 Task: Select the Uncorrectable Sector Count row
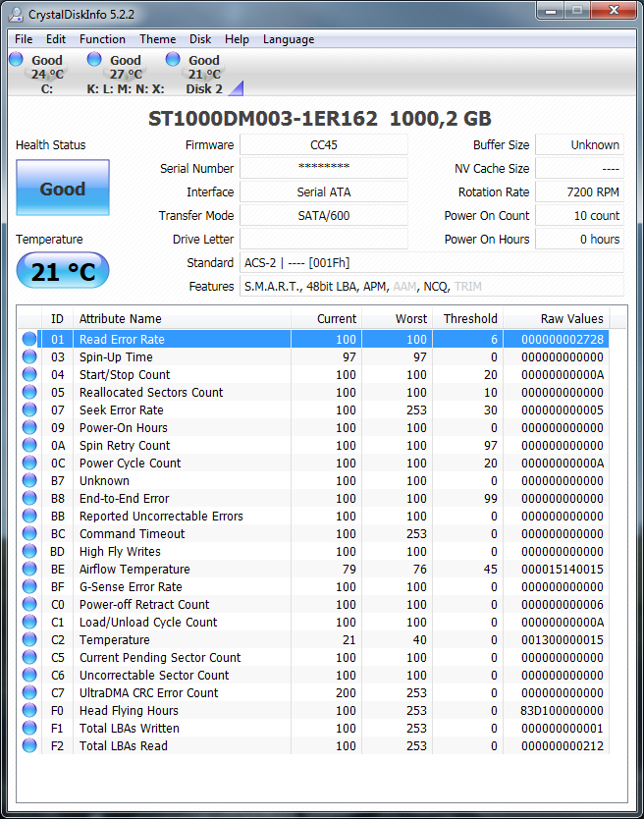[313, 676]
